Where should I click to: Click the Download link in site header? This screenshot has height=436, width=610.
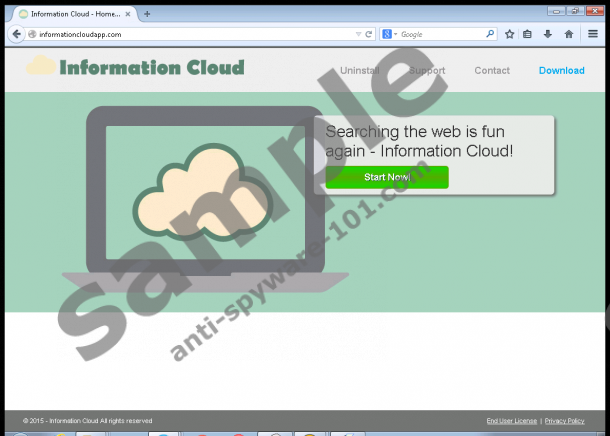561,71
